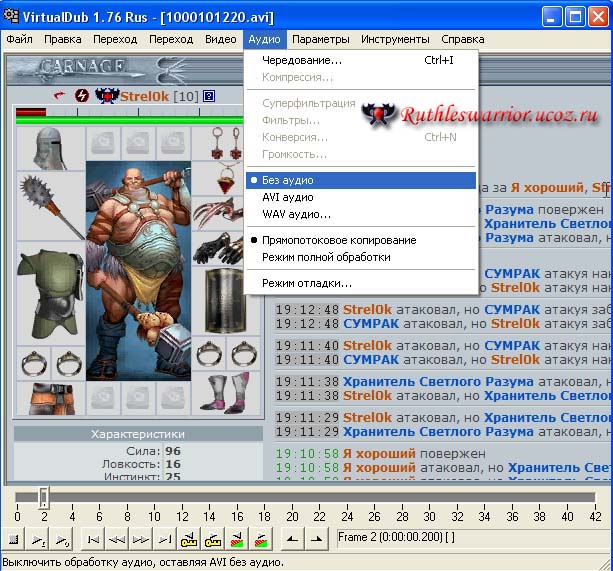Screen dimensions: 613x571
Task: Open the Файл menu
Action: 19,39
